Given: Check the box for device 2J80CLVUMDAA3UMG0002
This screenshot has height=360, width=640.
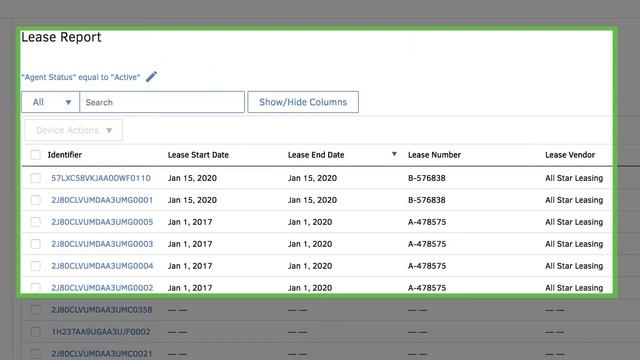Looking at the screenshot, I should point(36,287).
